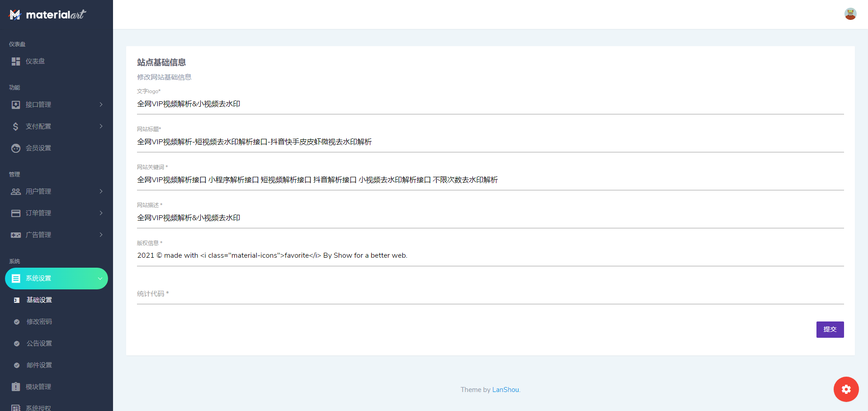
Task: Click the dollar sign icon for 支付配置
Action: pyautogui.click(x=16, y=127)
